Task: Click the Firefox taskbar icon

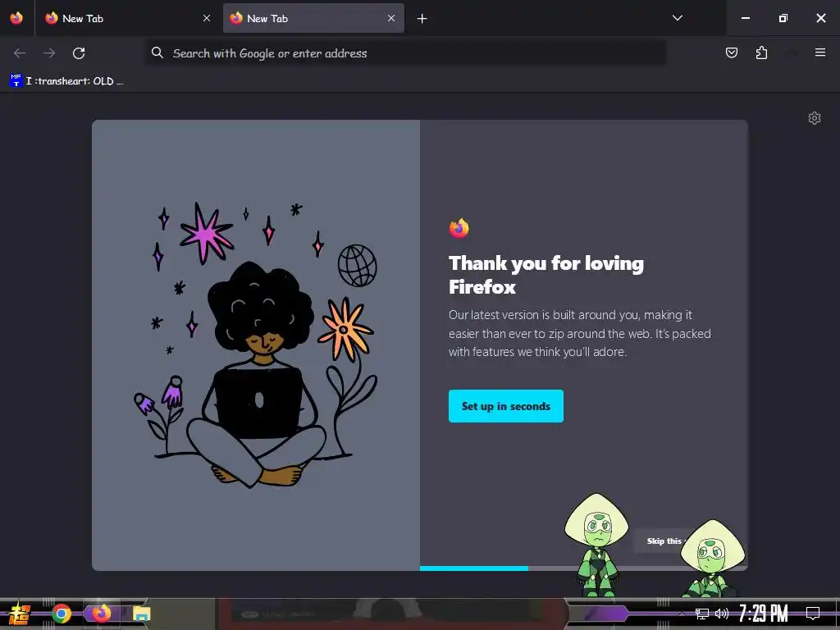Action: 101,613
